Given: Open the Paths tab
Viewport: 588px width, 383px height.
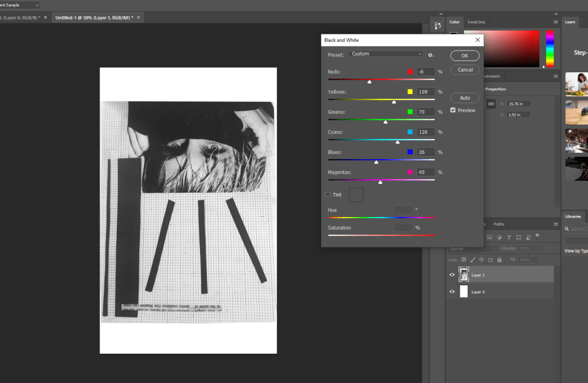Looking at the screenshot, I should [x=498, y=224].
